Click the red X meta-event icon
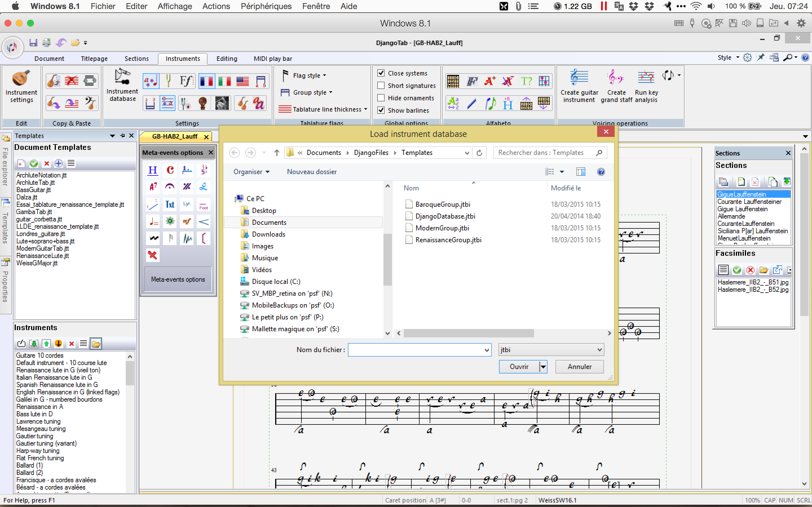812x507 pixels. (153, 255)
